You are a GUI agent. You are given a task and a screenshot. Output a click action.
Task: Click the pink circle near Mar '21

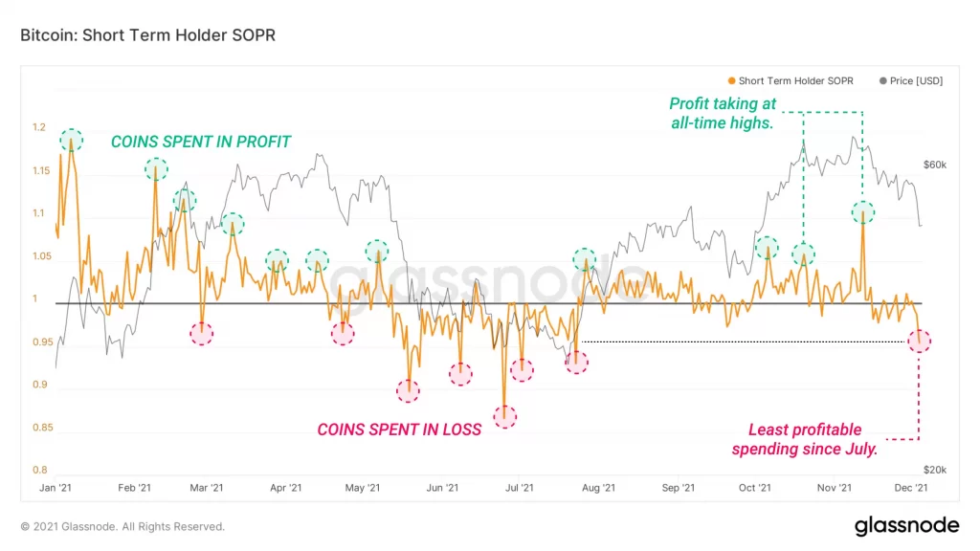coord(201,334)
